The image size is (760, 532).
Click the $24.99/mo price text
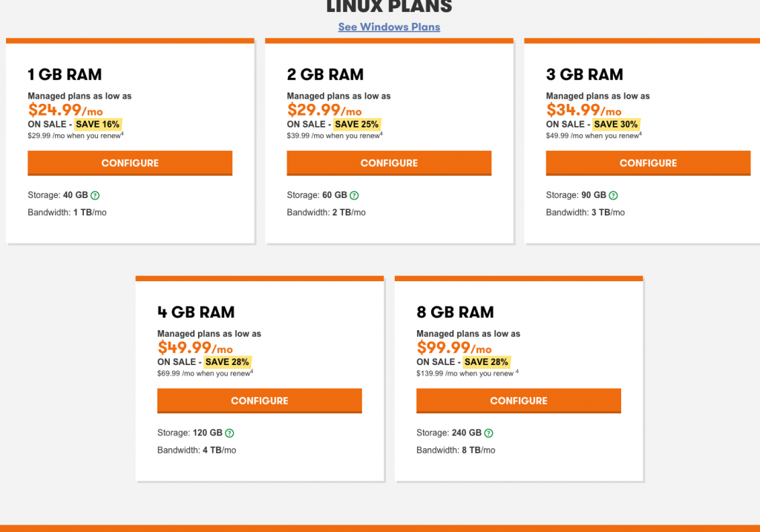tap(65, 111)
